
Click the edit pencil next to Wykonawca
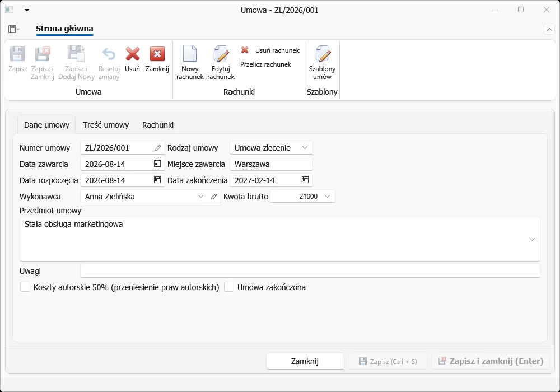pos(214,197)
